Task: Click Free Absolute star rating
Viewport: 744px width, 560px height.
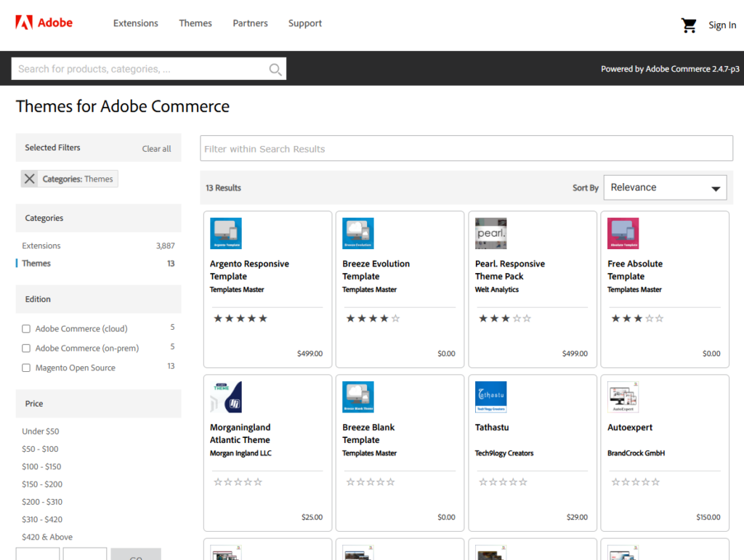Action: pos(638,318)
